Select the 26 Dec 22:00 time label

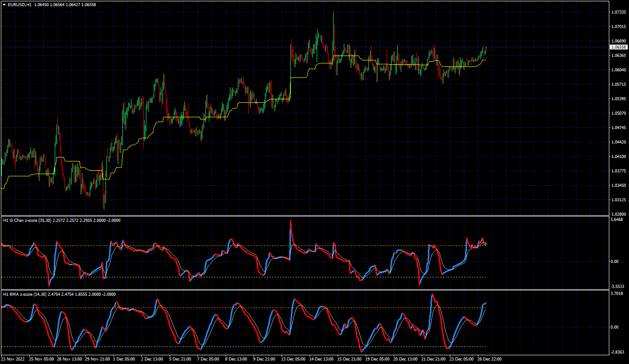(x=489, y=359)
